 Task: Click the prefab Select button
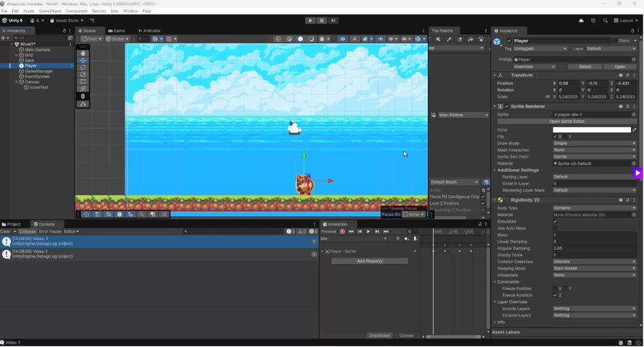click(x=585, y=67)
